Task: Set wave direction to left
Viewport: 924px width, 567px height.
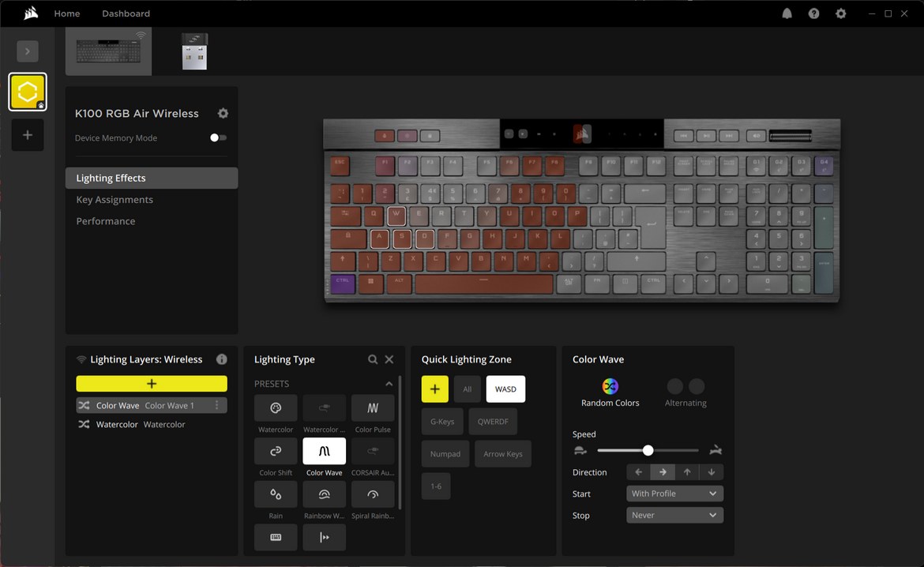Action: (x=638, y=472)
